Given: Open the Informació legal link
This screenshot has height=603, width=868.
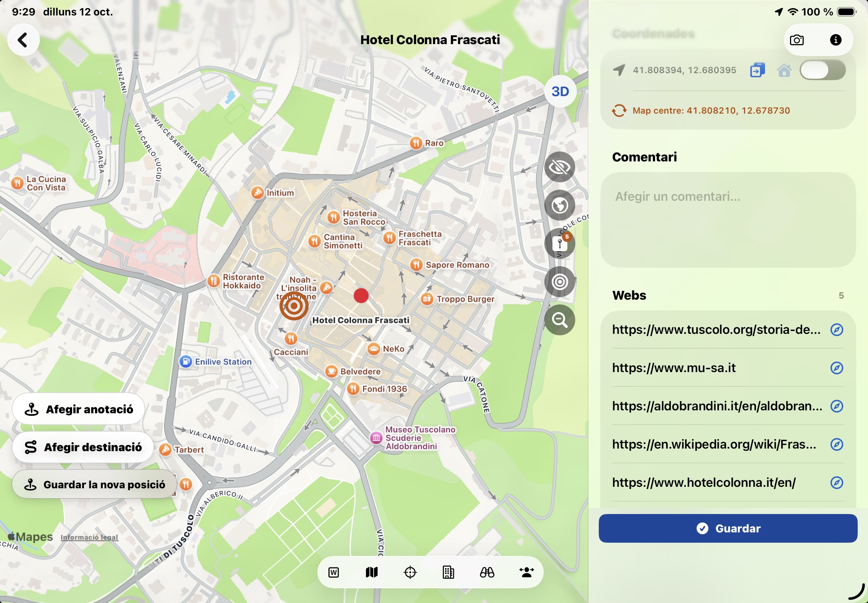Looking at the screenshot, I should click(x=89, y=537).
